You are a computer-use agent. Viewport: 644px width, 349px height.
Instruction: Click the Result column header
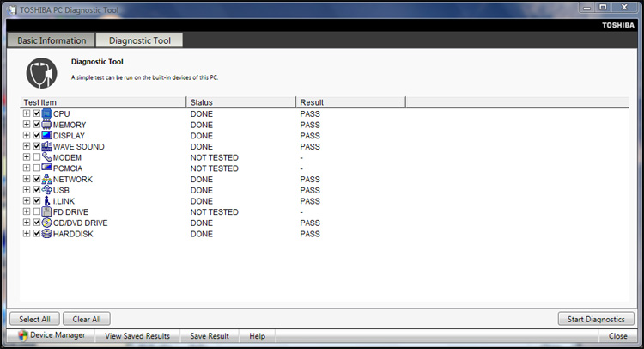coord(350,102)
